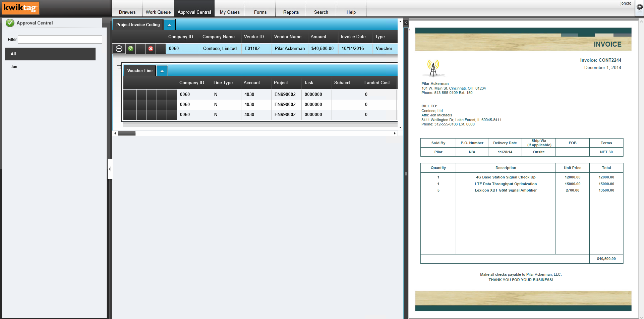Viewport: 644px width, 319px height.
Task: Collapse the 0060 invoice row with the minus icon
Action: click(x=119, y=49)
